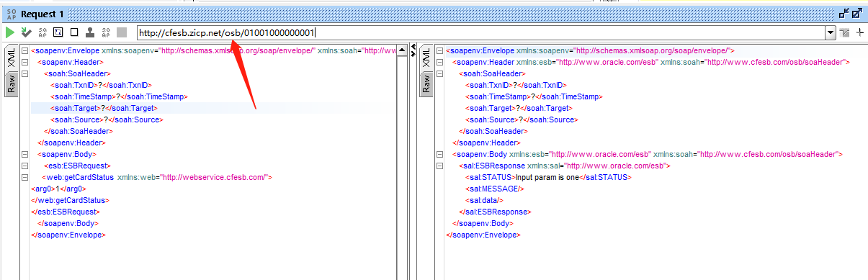Image resolution: width=868 pixels, height=280 pixels.
Task: Click the lower arrow on the pane divider
Action: coord(413,55)
